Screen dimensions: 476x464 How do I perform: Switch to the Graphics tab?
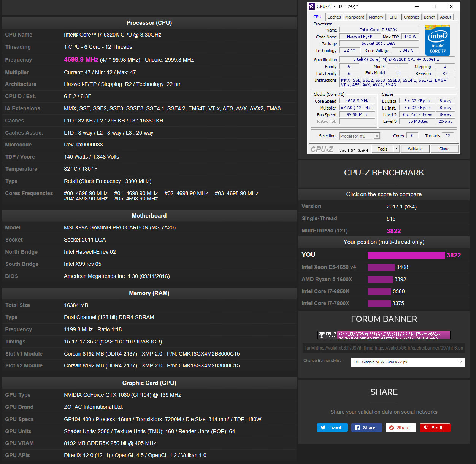[412, 17]
